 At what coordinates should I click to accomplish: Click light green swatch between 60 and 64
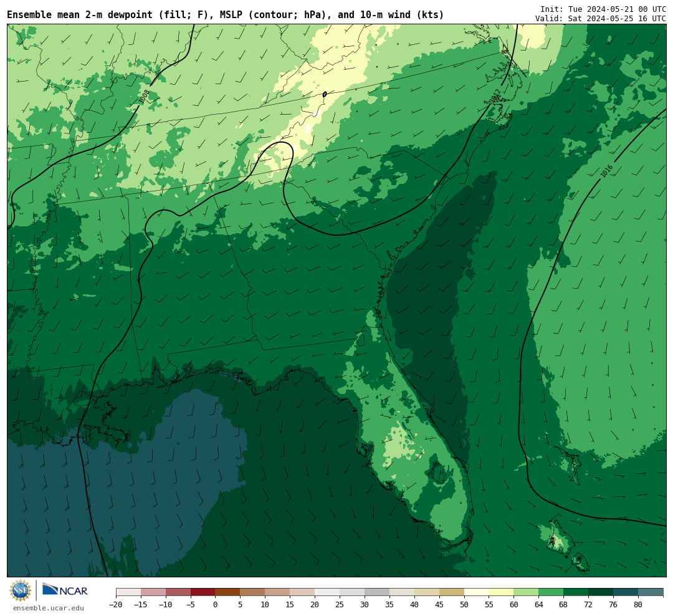[x=526, y=592]
